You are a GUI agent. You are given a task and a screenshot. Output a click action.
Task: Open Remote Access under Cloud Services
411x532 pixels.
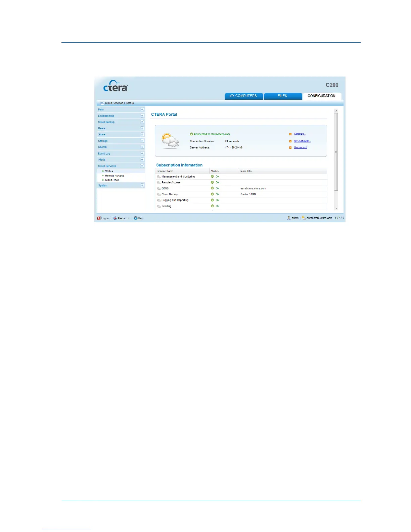[115, 176]
